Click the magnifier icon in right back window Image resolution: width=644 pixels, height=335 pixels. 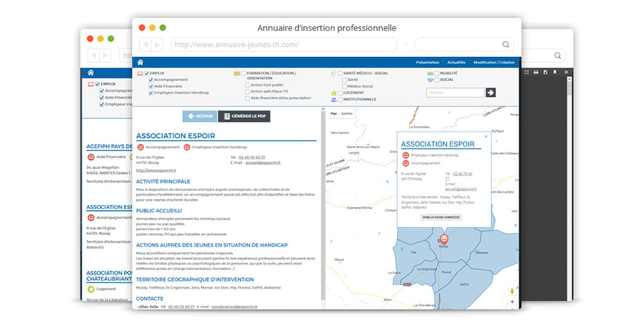pos(557,56)
